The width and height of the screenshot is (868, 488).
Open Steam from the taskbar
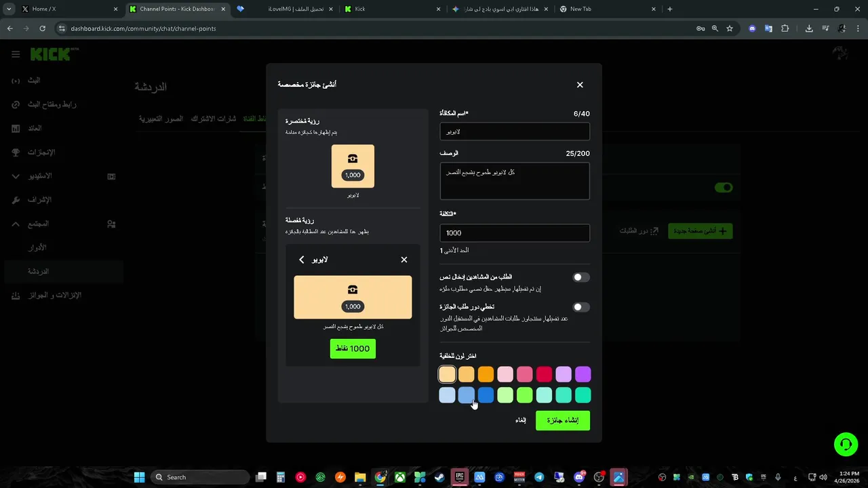click(x=439, y=477)
